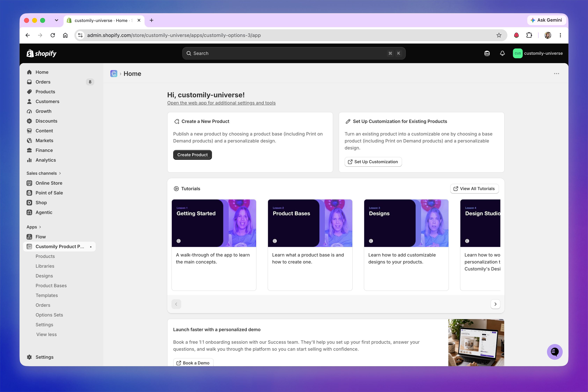Open Options Sets under Customily
The image size is (588, 392).
coord(49,315)
